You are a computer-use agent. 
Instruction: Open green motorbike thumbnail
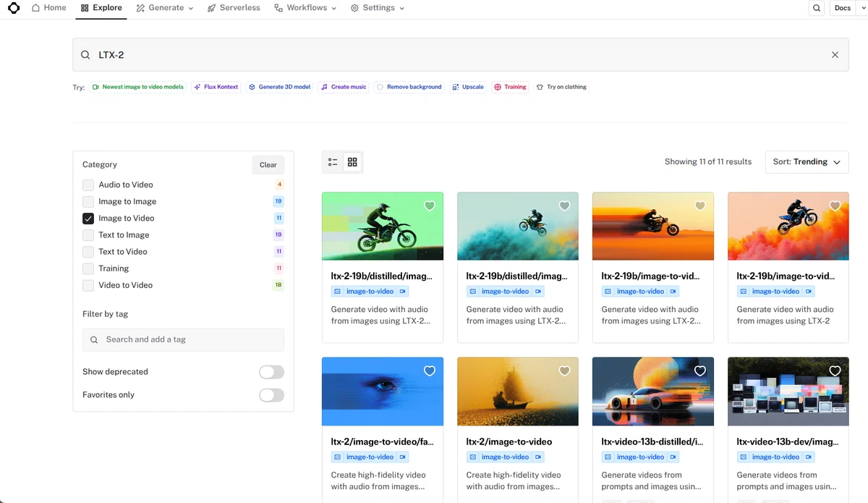click(382, 227)
